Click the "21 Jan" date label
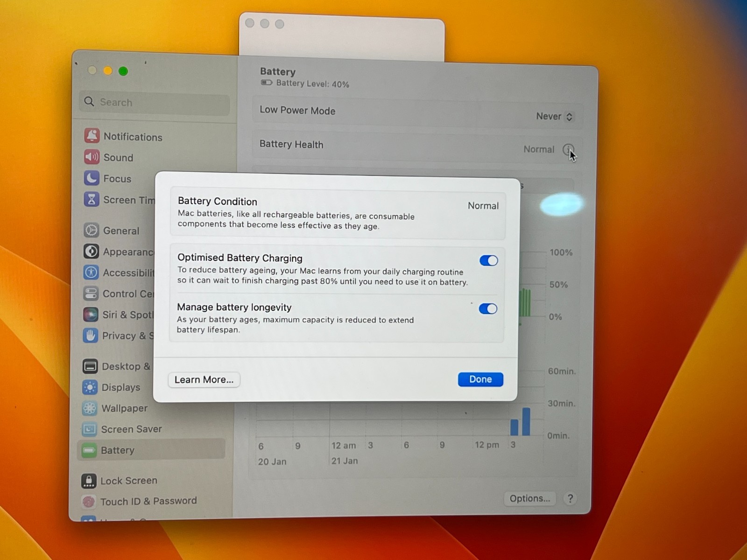Screen dimensions: 747x560 pyautogui.click(x=345, y=461)
